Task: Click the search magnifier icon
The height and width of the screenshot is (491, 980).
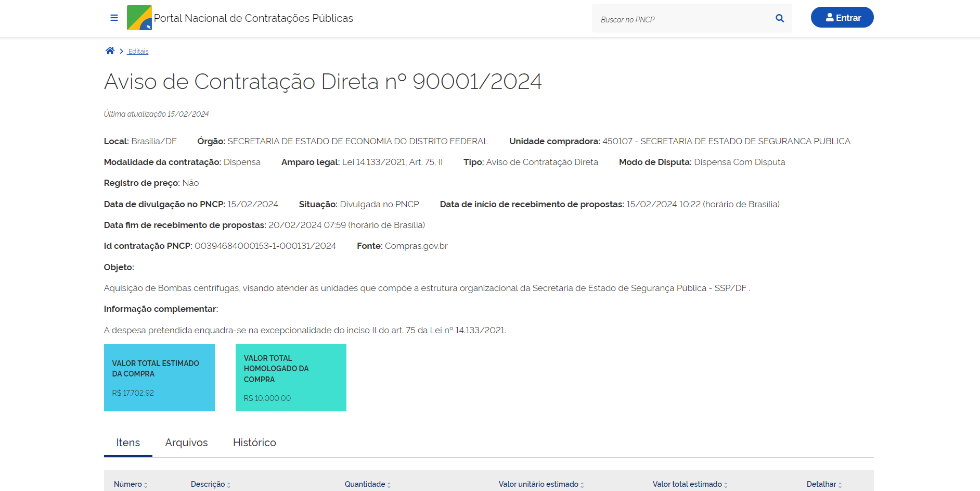Action: [779, 18]
